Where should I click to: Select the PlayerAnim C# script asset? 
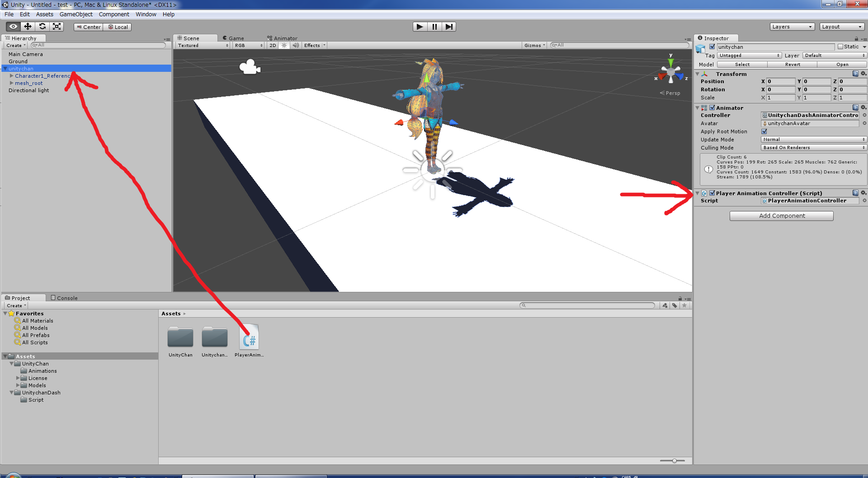[249, 337]
